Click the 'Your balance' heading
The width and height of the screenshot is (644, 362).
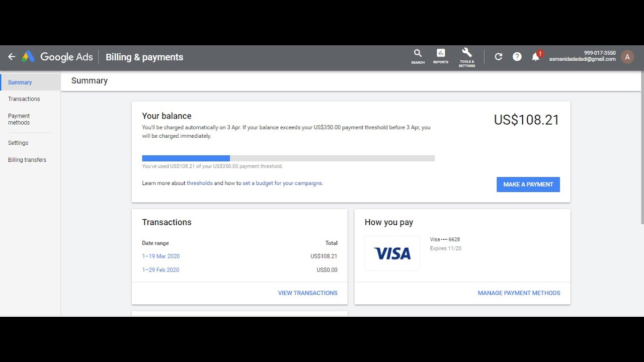click(x=167, y=116)
